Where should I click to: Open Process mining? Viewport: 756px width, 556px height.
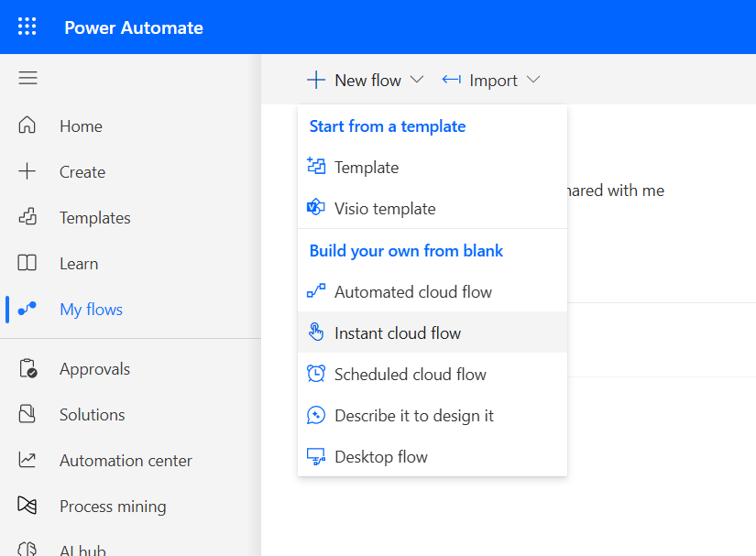click(x=112, y=506)
